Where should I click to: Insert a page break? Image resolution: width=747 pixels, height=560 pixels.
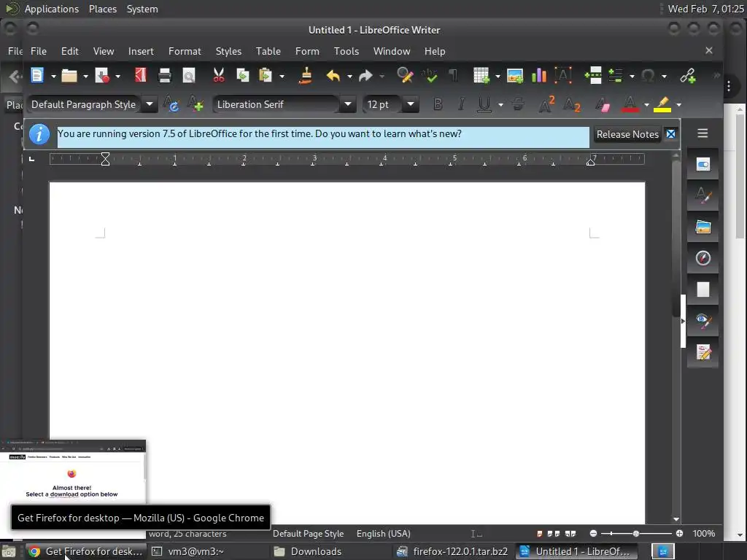(x=593, y=75)
